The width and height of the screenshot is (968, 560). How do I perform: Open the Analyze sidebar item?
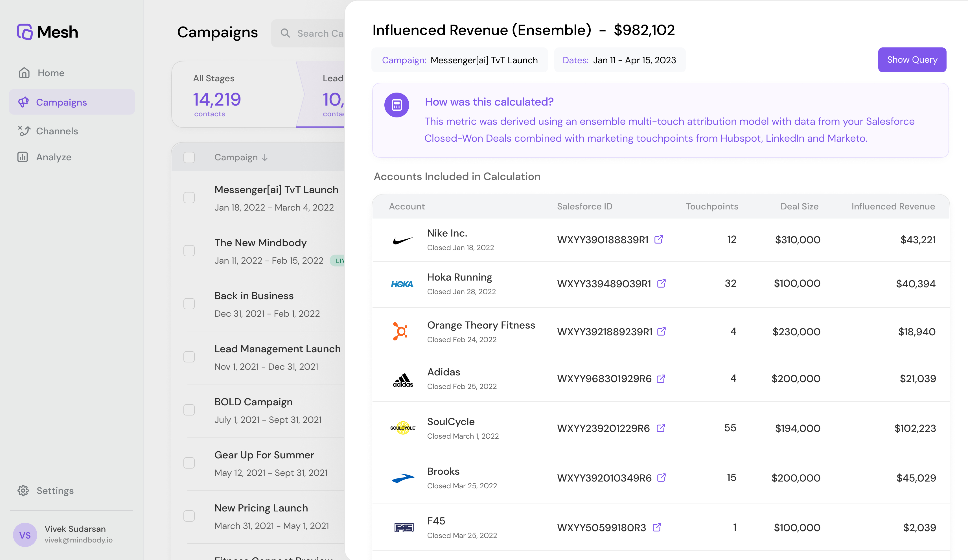54,157
